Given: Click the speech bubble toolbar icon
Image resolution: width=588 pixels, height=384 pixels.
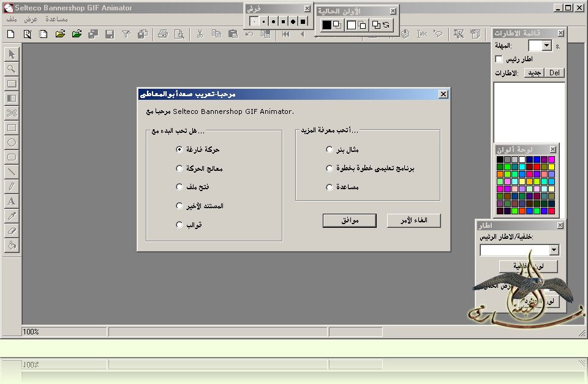Looking at the screenshot, I should point(438,34).
